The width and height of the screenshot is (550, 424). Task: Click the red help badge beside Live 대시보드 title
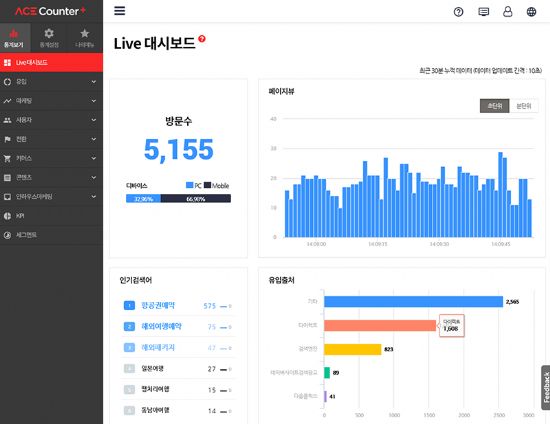[202, 39]
